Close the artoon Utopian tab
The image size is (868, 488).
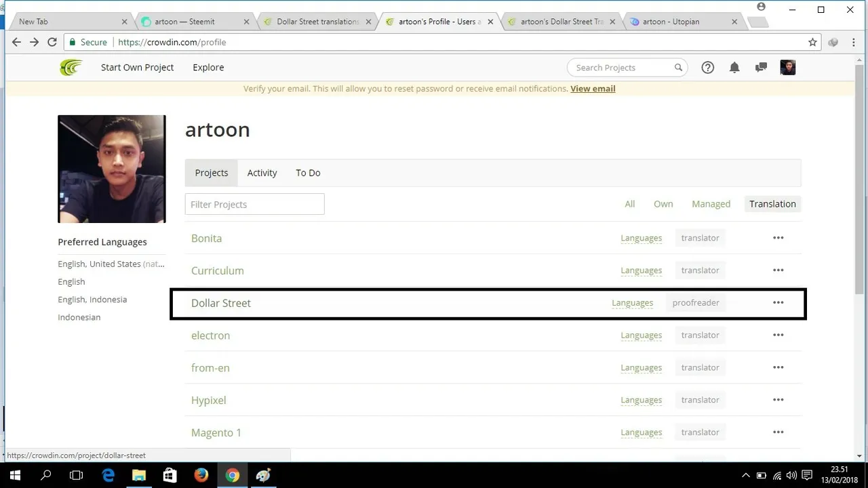(734, 22)
